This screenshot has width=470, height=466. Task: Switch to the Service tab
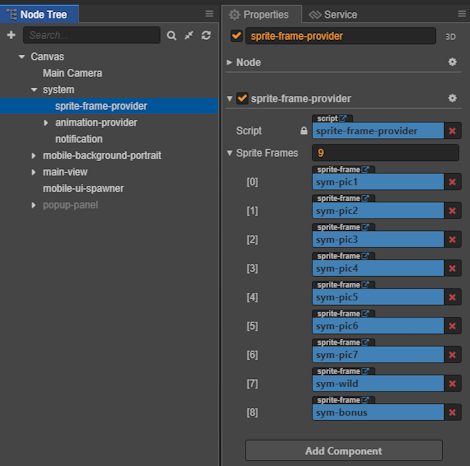click(x=333, y=14)
